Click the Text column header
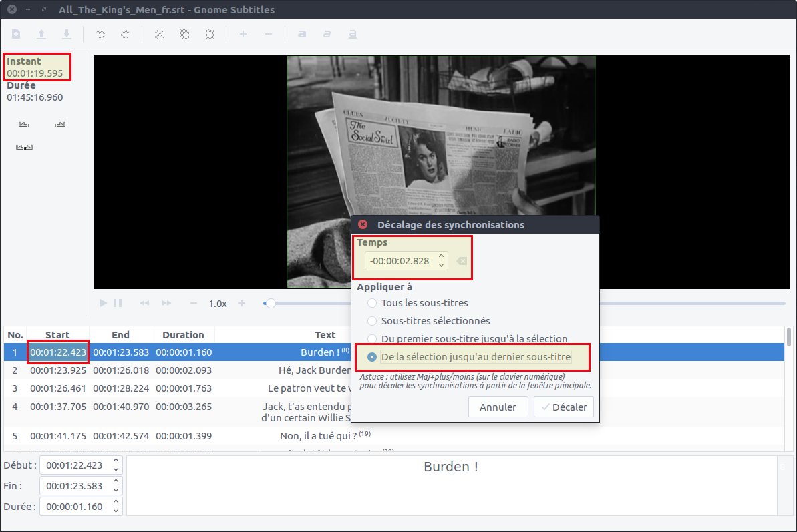The image size is (797, 532). pos(325,335)
